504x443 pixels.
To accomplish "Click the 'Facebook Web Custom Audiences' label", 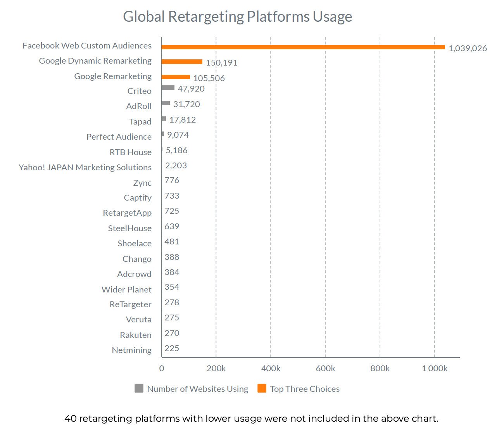I will (87, 46).
